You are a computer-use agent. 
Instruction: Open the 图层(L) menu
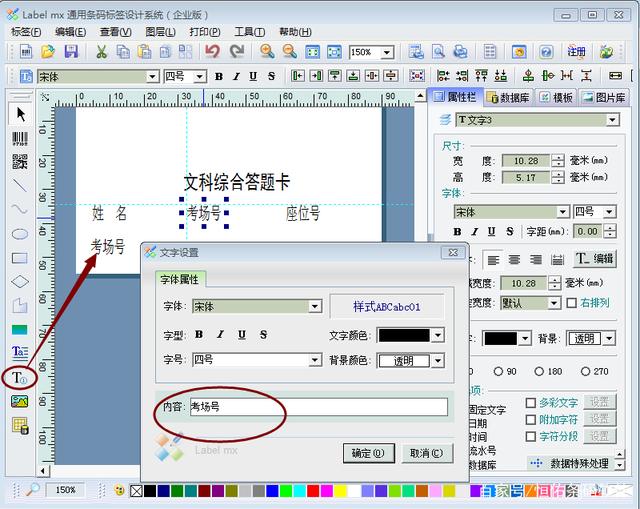point(160,32)
